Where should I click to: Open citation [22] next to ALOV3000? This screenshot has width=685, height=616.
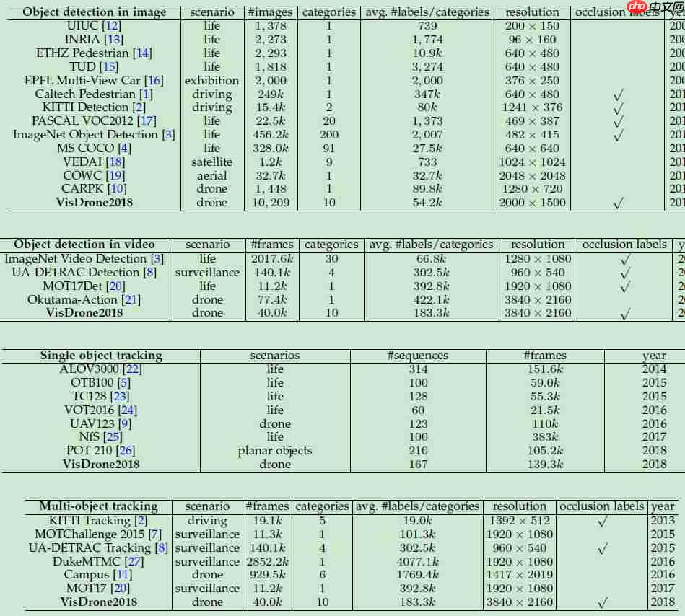pyautogui.click(x=132, y=369)
